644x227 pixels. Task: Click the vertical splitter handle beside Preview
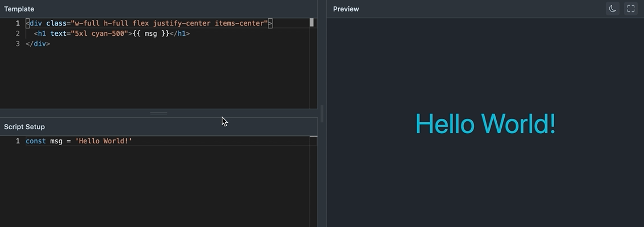click(x=322, y=114)
